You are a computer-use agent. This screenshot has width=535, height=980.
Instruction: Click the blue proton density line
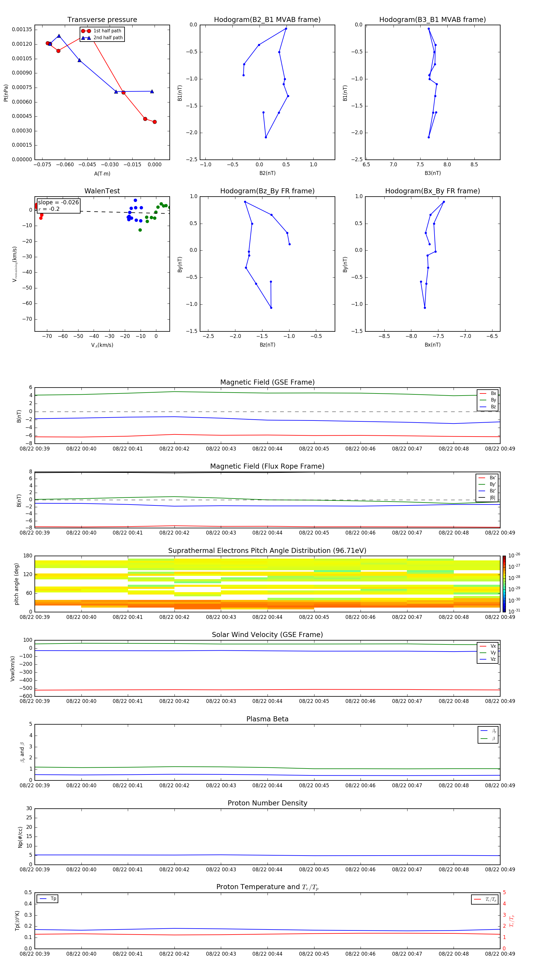pyautogui.click(x=267, y=855)
